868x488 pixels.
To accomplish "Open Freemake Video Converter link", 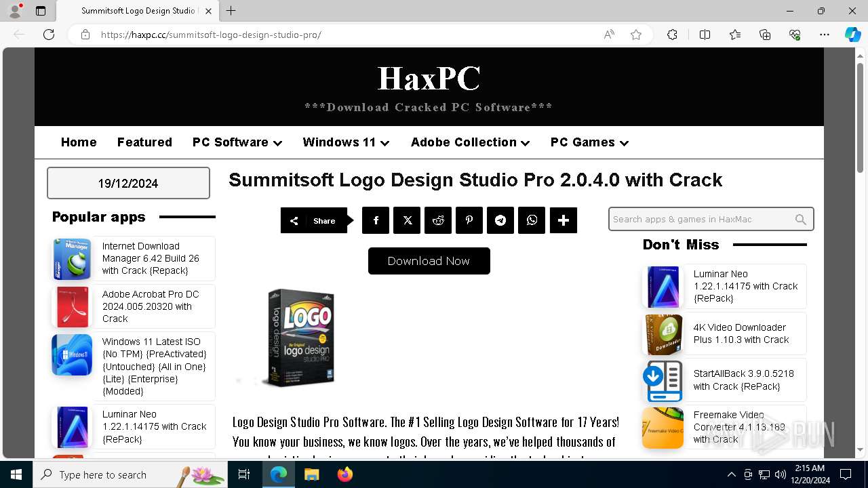I will (x=739, y=427).
